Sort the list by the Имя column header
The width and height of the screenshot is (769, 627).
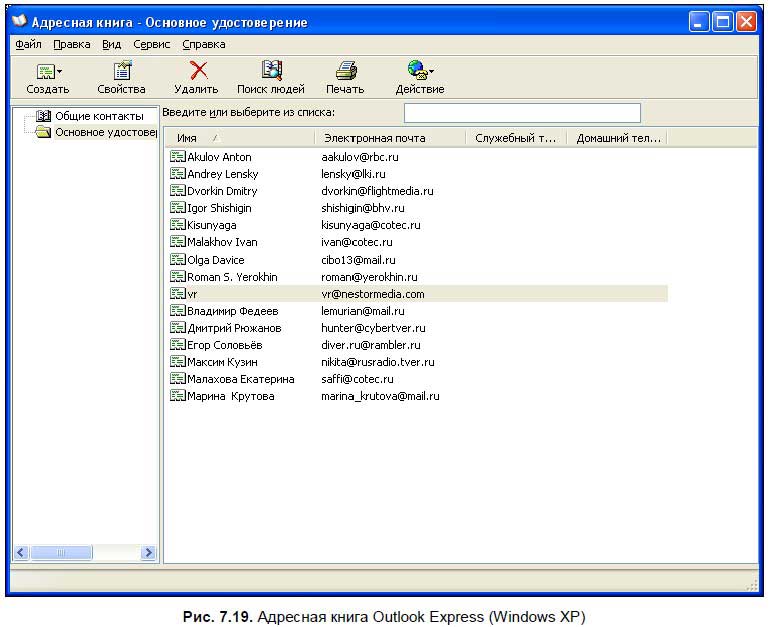238,138
